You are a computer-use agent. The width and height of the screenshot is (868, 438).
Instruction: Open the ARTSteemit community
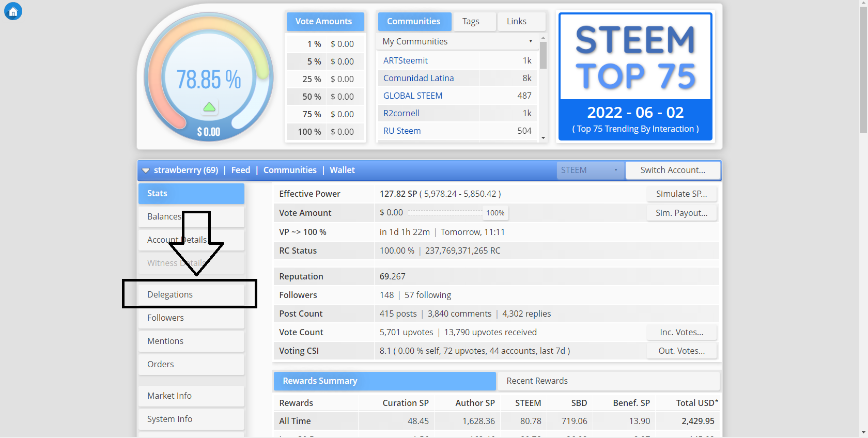pos(406,60)
